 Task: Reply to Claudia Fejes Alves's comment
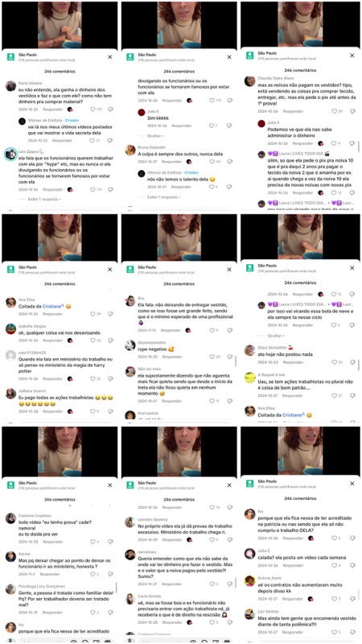pyautogui.click(x=293, y=111)
